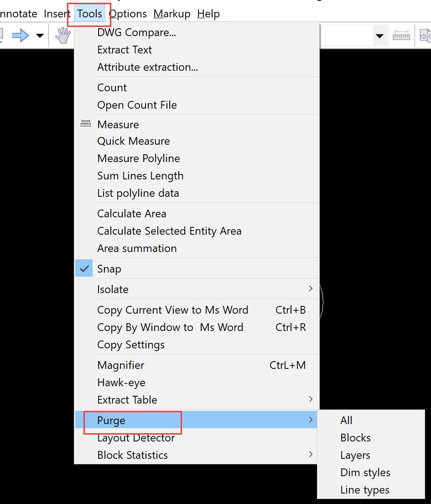Choose Calculate Area
Screen dimensions: 431x504
tap(131, 213)
